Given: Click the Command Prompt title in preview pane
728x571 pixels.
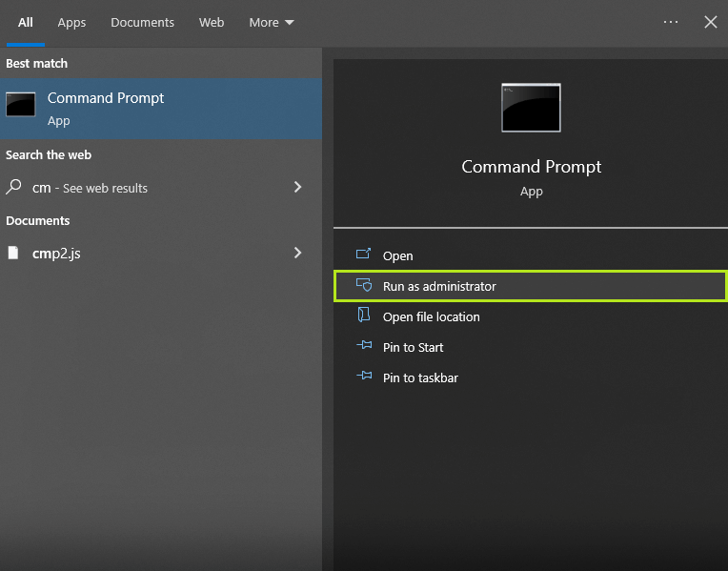Looking at the screenshot, I should 531,167.
